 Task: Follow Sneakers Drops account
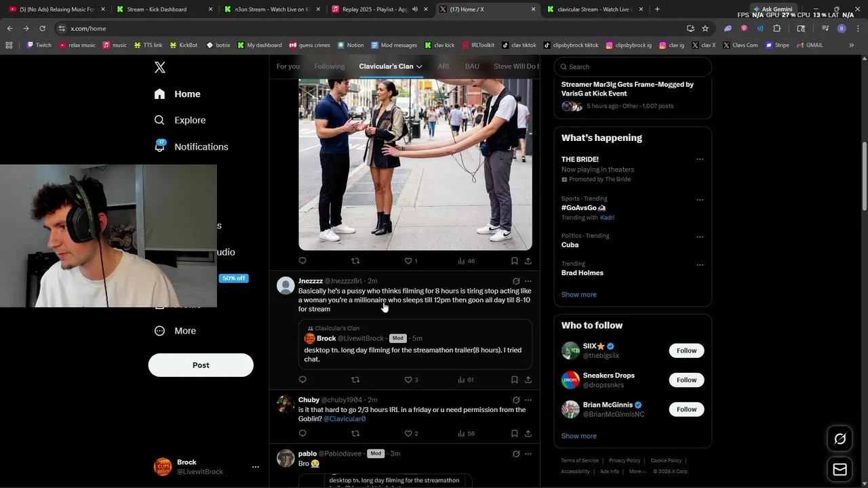pyautogui.click(x=686, y=380)
